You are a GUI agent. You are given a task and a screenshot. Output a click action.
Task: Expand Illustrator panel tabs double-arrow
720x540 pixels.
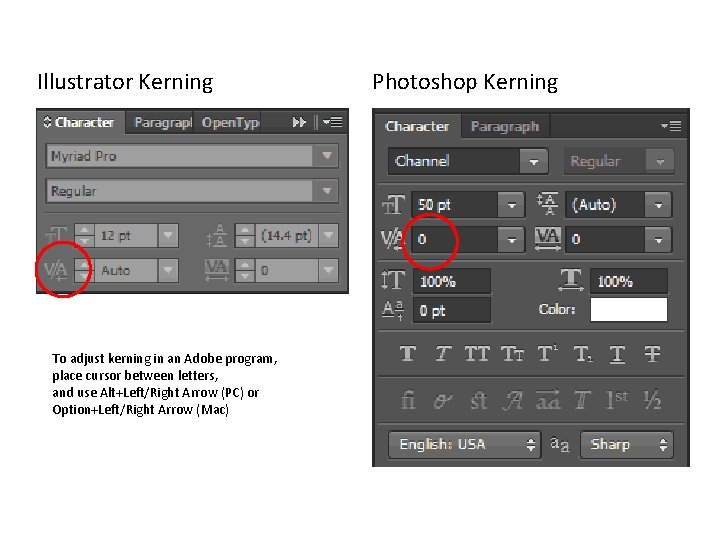click(299, 122)
